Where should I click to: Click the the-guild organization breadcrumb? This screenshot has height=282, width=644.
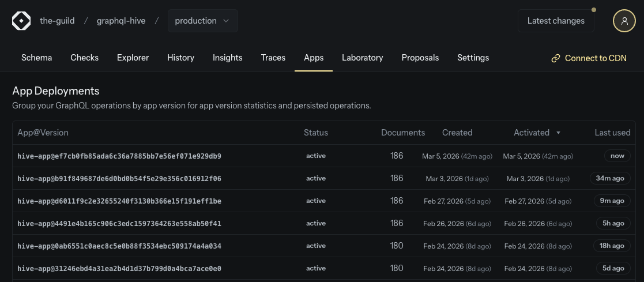(57, 21)
